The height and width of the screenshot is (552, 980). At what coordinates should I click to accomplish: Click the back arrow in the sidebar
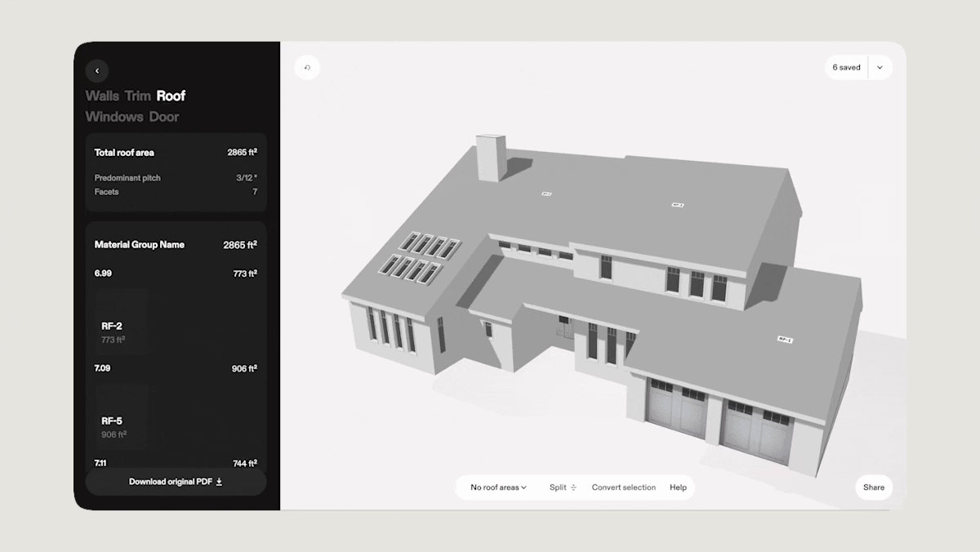tap(97, 71)
